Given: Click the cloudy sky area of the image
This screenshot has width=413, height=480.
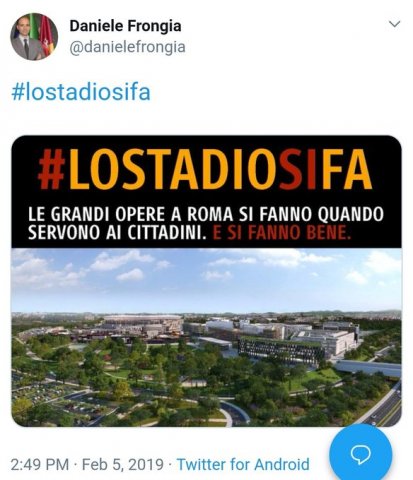Looking at the screenshot, I should 206,278.
